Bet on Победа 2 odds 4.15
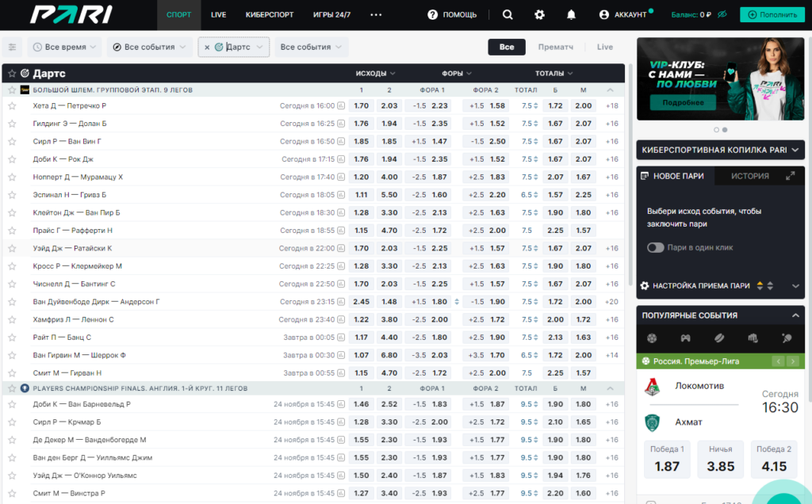This screenshot has width=812, height=504. 774,459
